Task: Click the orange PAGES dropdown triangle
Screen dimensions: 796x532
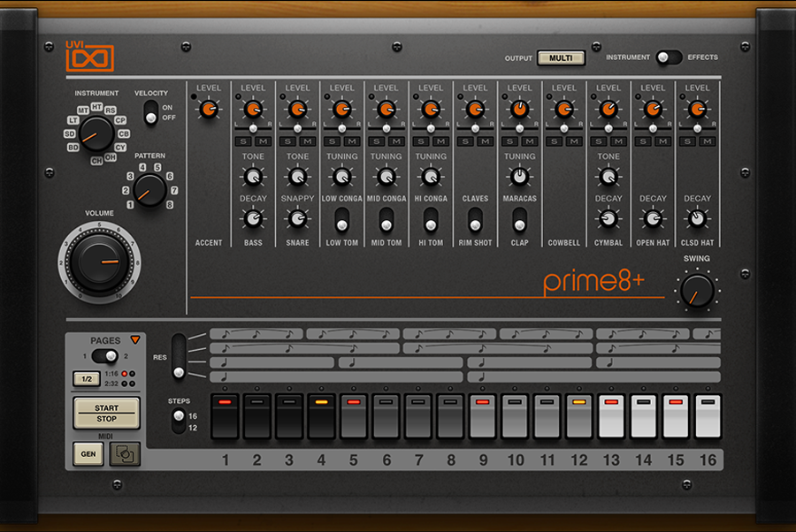Action: tap(135, 339)
